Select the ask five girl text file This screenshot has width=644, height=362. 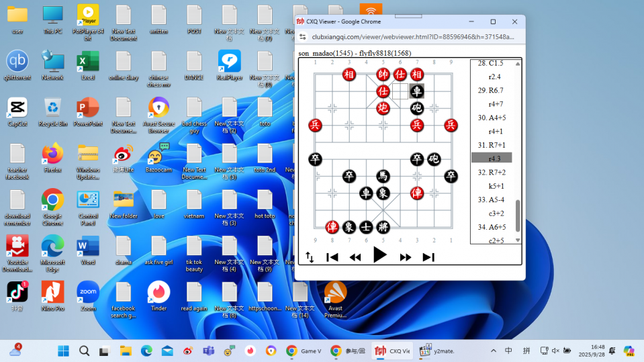pyautogui.click(x=158, y=251)
